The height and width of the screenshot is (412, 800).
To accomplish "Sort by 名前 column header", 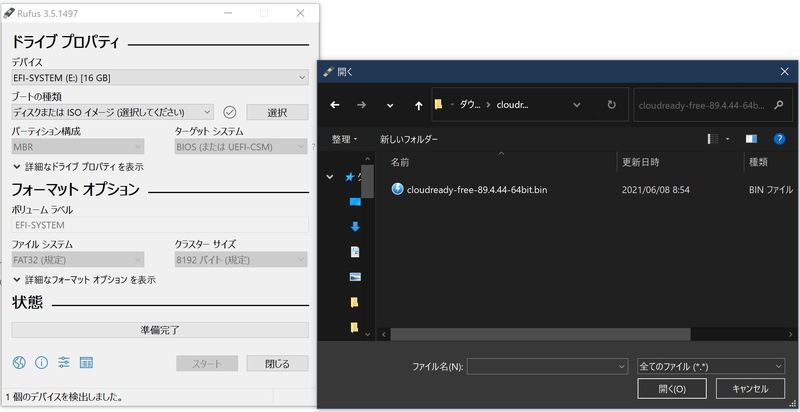I will 400,163.
